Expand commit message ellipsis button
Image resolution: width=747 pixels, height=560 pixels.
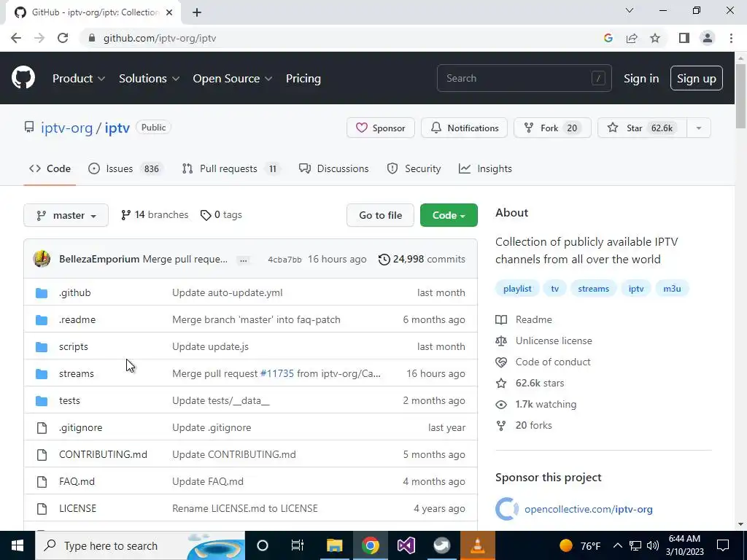244,260
